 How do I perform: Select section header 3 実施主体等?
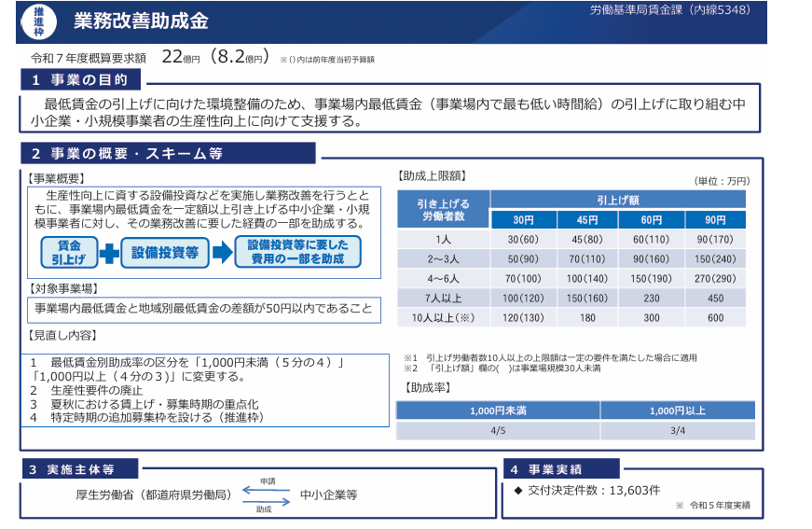pyautogui.click(x=80, y=468)
